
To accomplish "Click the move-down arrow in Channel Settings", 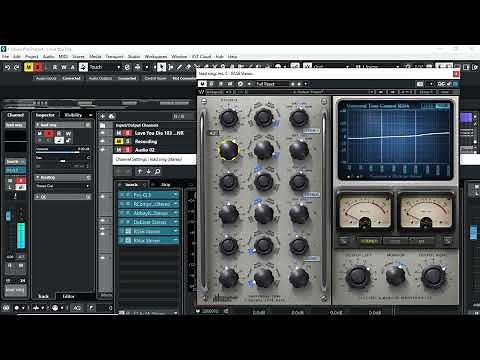I will pos(148,171).
